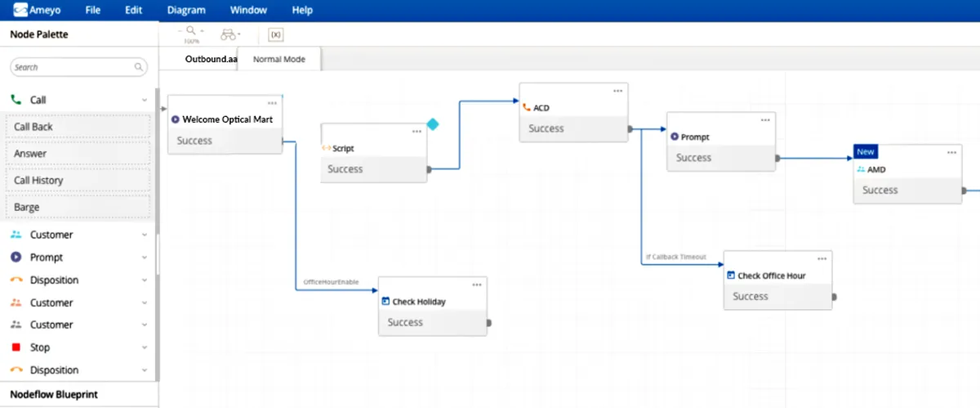Viewport: 980px width, 408px height.
Task: Click the Script node Success output port
Action: (x=429, y=169)
